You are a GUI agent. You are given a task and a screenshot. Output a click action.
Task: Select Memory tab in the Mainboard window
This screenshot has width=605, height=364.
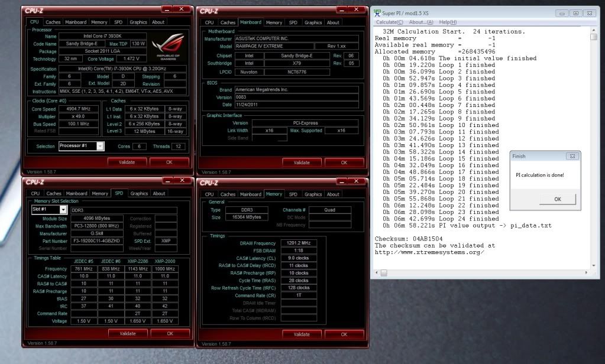[x=274, y=22]
